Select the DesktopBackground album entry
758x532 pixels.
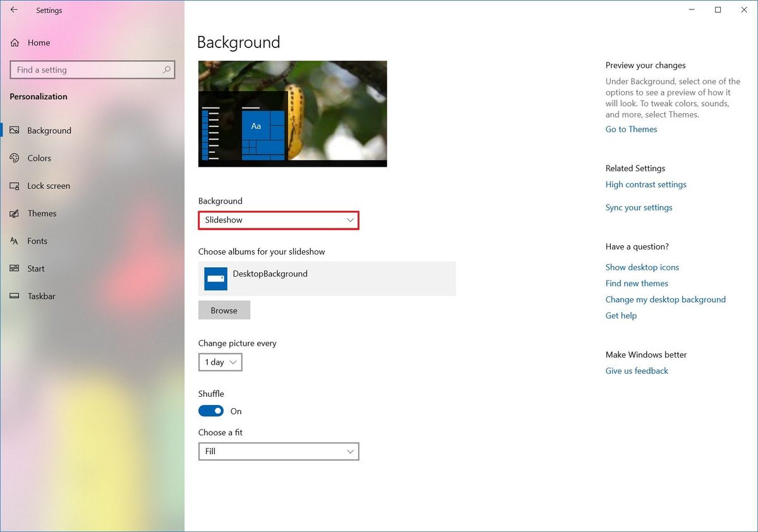(327, 279)
